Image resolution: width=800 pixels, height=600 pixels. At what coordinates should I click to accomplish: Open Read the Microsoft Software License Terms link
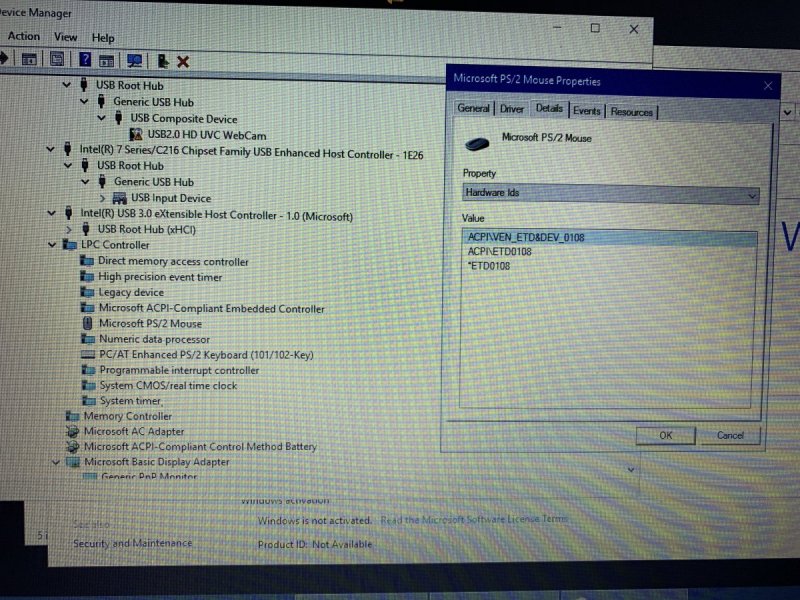(x=474, y=519)
